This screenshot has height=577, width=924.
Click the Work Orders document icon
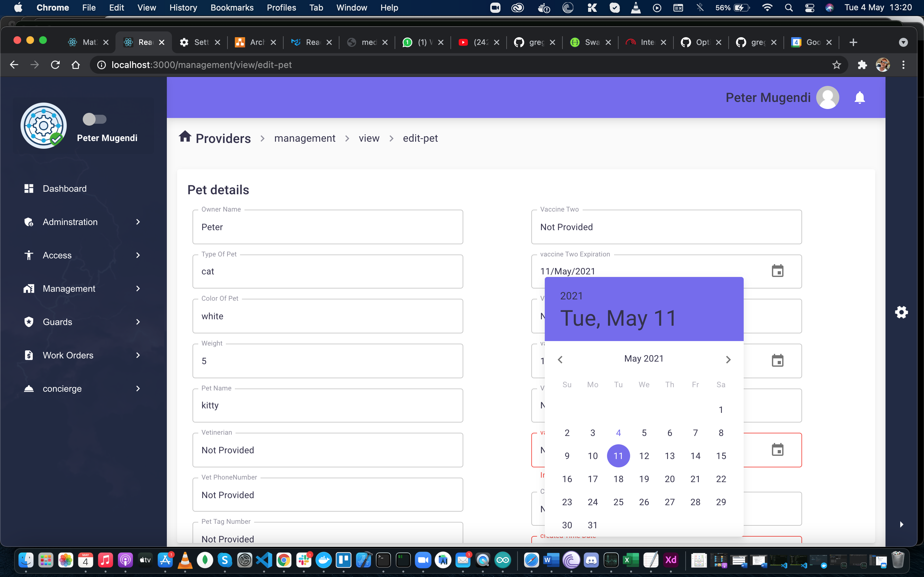[29, 355]
